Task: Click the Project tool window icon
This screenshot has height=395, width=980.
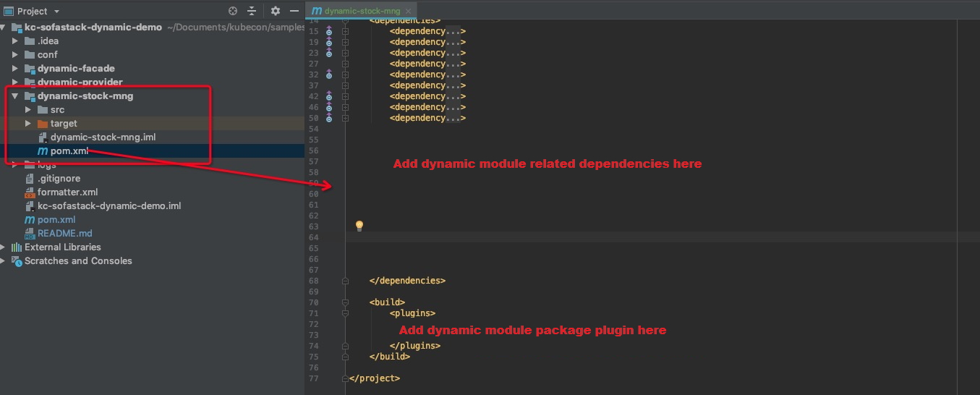Action: (9, 11)
